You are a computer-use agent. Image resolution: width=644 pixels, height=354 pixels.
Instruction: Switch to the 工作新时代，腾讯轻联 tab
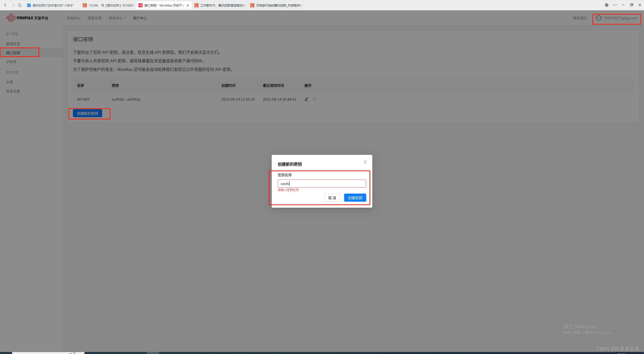(x=220, y=5)
